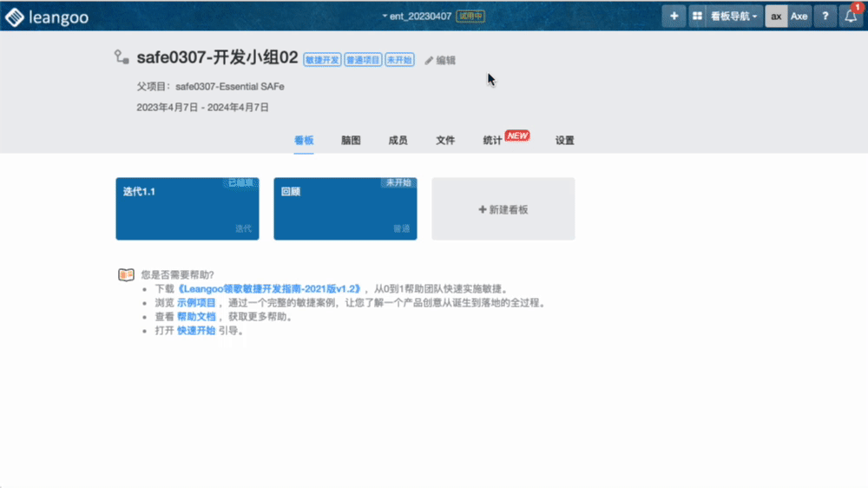Open the notifications bell icon

tap(852, 16)
